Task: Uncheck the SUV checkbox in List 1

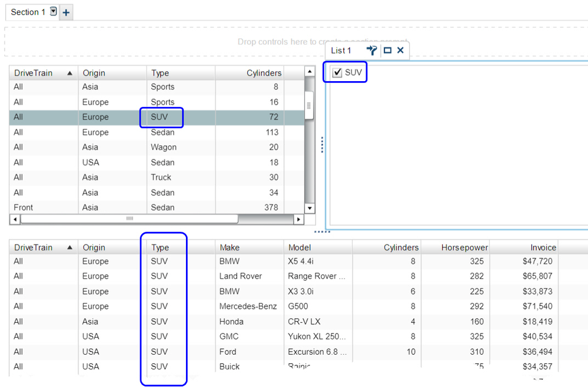Action: pyautogui.click(x=337, y=72)
